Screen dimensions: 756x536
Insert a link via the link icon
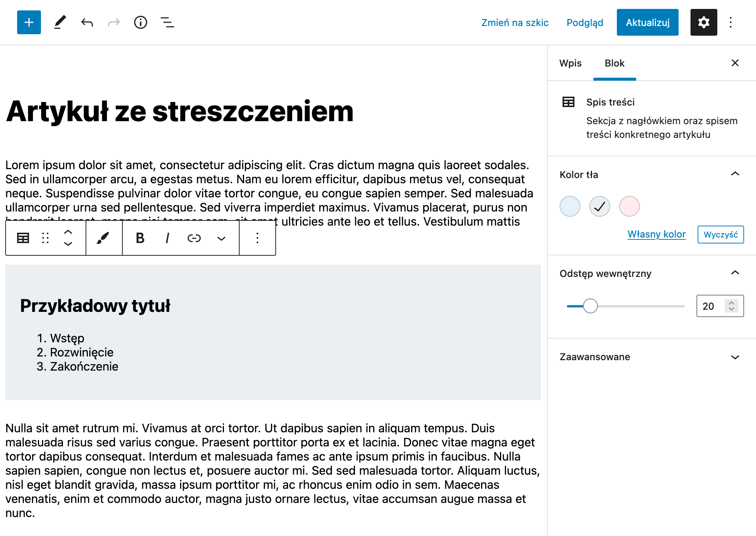194,238
